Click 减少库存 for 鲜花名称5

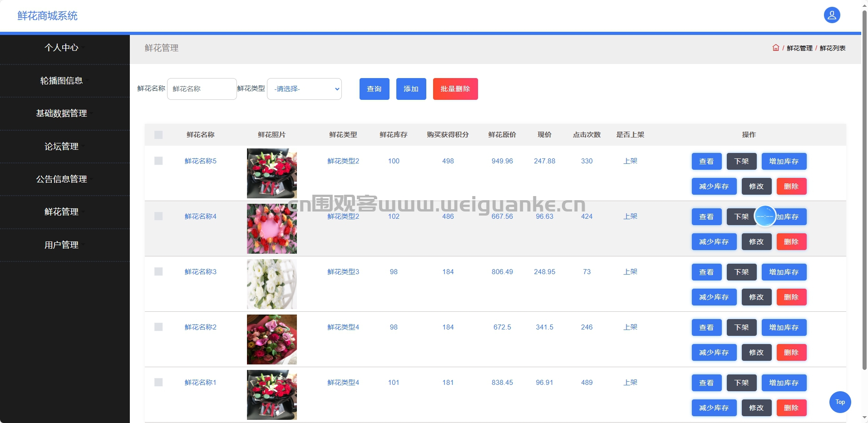click(x=714, y=186)
